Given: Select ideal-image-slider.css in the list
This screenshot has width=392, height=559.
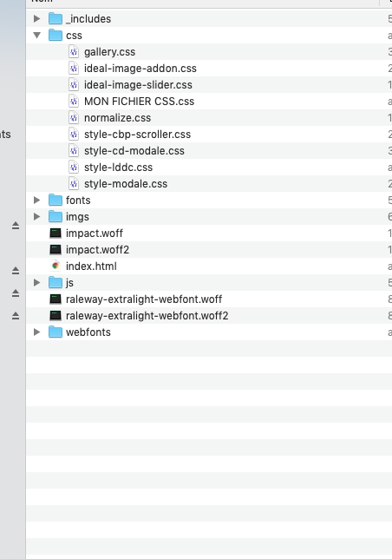Looking at the screenshot, I should click(209, 85).
